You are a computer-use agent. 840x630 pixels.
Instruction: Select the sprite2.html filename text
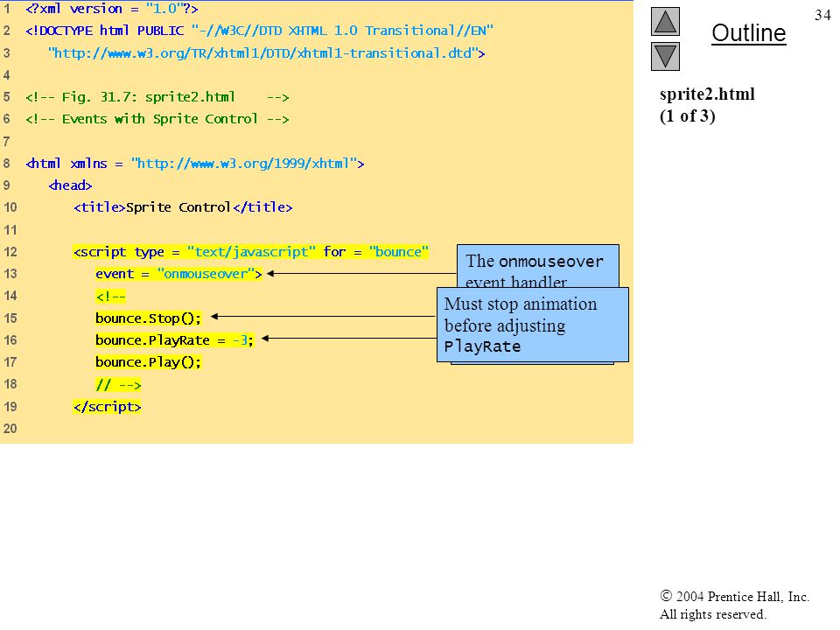(707, 94)
